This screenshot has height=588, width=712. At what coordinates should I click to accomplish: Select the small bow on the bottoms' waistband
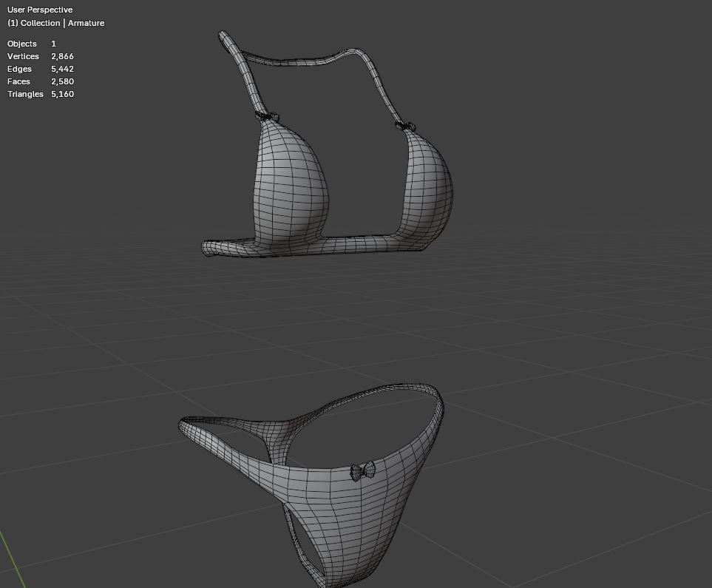(x=362, y=470)
